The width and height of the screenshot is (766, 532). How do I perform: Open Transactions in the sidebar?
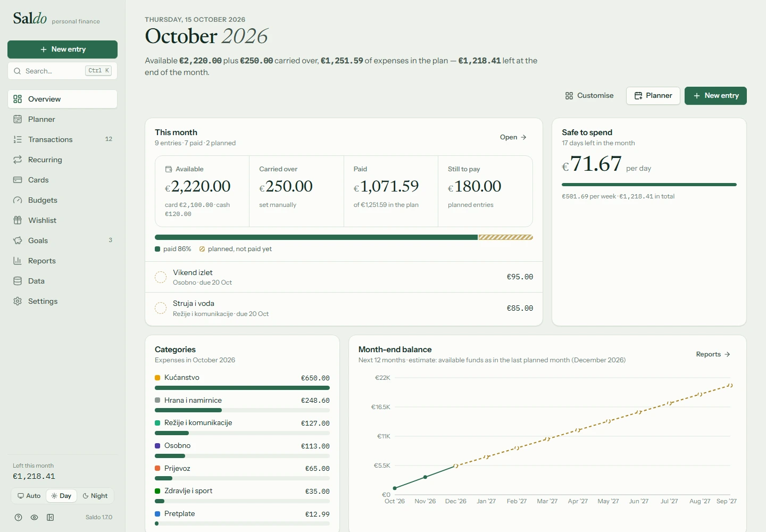[x=62, y=139]
